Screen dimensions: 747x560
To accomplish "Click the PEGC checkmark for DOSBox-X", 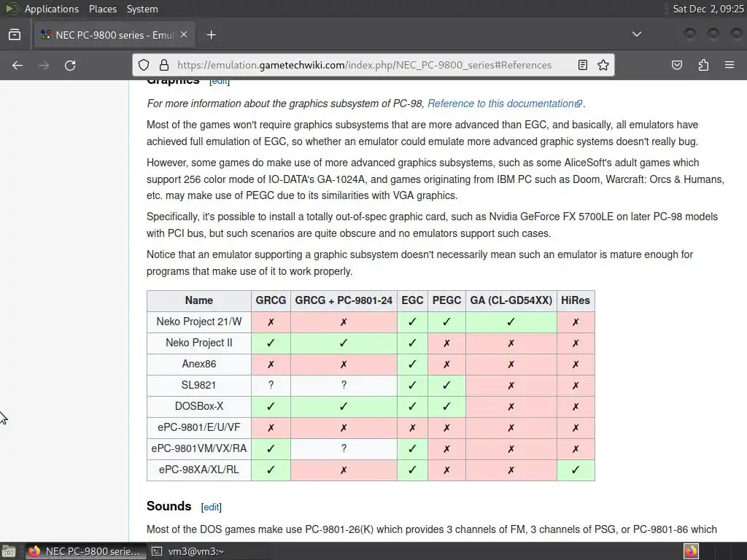I will point(446,406).
